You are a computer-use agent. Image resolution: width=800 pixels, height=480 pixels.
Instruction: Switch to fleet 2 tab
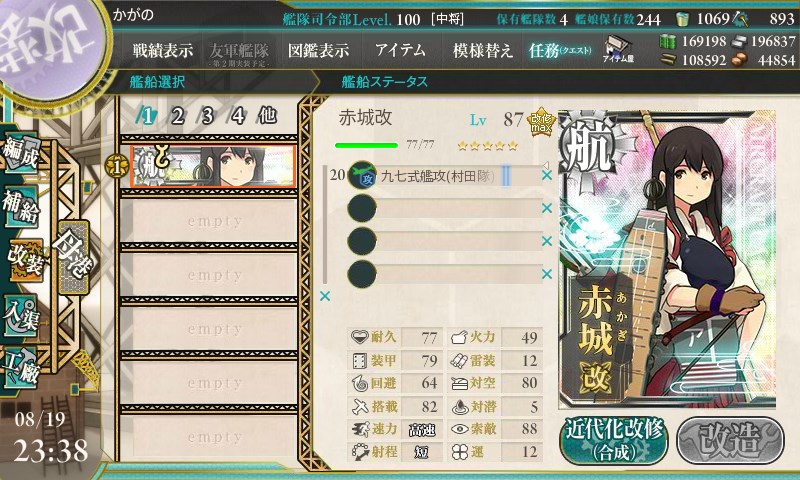pos(177,116)
